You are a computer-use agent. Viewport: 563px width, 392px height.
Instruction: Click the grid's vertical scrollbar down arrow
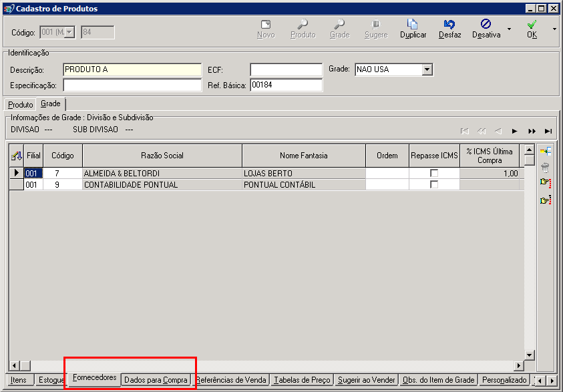point(529,355)
